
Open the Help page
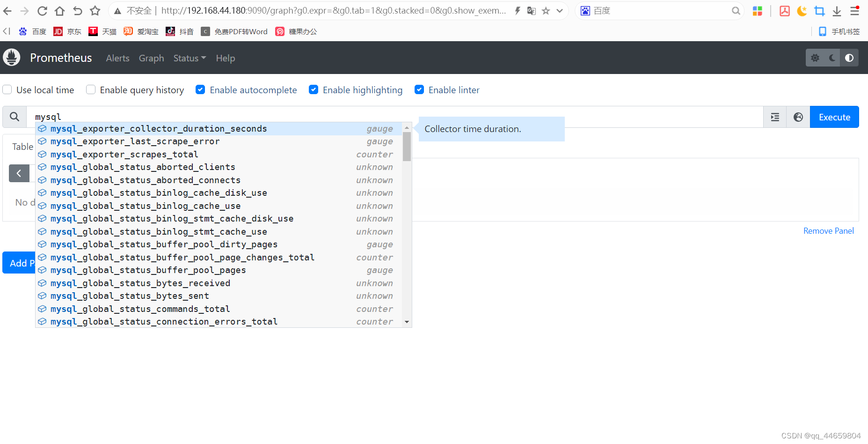pos(226,58)
